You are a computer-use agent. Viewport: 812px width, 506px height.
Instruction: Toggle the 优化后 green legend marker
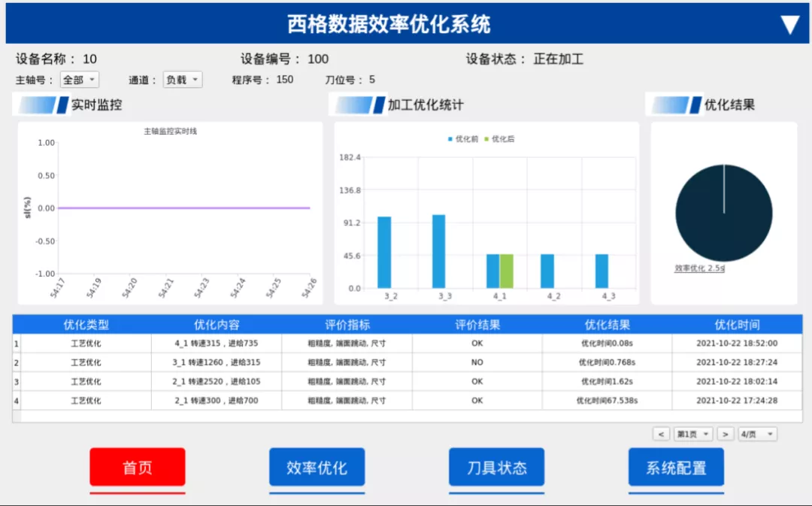(486, 139)
